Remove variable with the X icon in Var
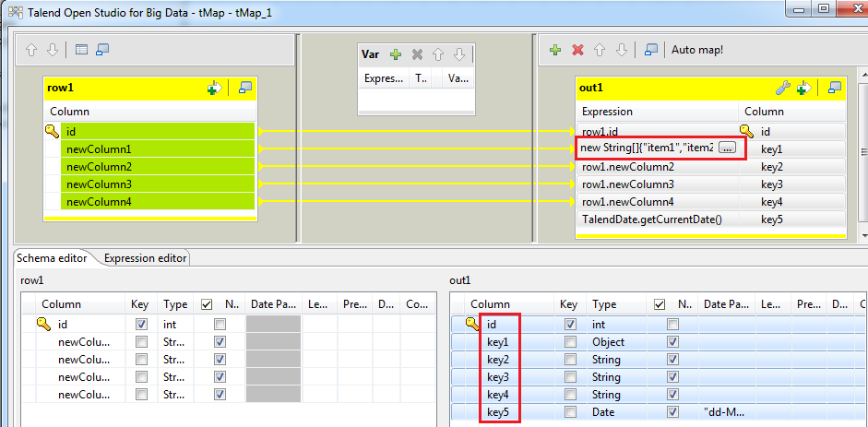Viewport: 868px width, 427px height. point(417,54)
